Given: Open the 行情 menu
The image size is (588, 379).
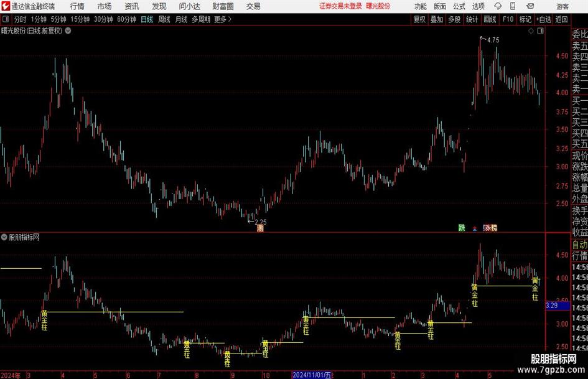Looking at the screenshot, I should pos(77,6).
